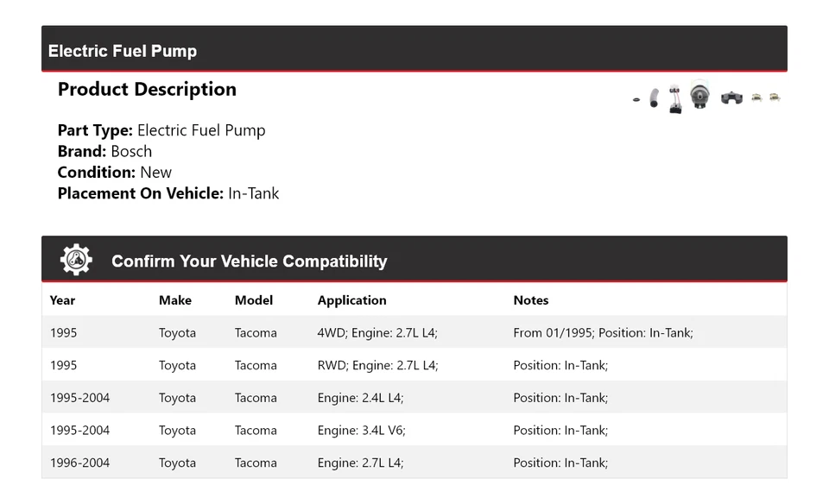Click the 1996-2004 year cell

pos(79,463)
